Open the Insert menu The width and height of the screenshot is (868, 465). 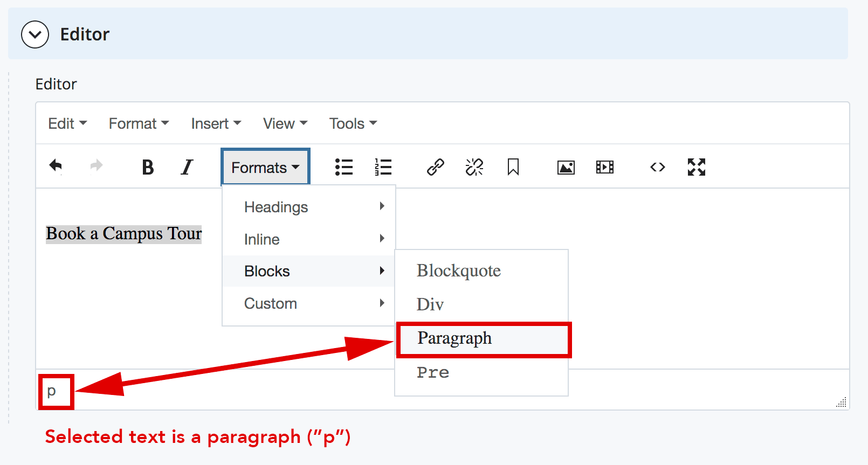click(x=216, y=123)
